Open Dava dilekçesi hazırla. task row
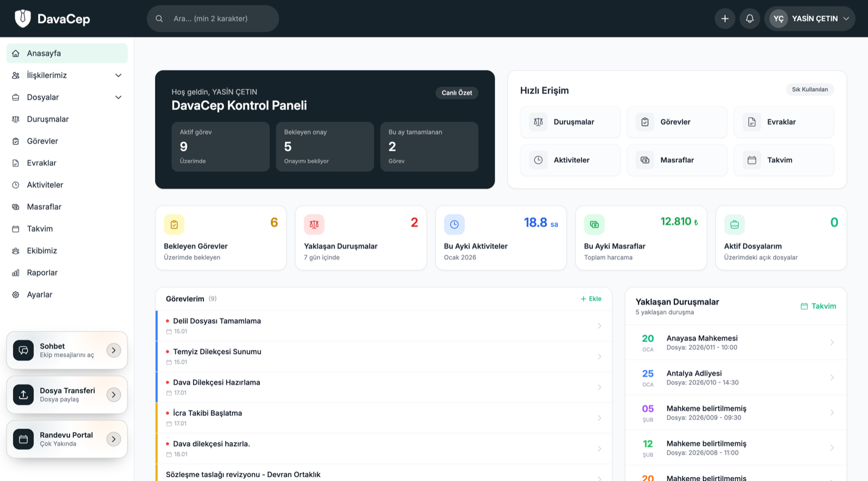Viewport: 868px width, 481px height. click(x=384, y=448)
